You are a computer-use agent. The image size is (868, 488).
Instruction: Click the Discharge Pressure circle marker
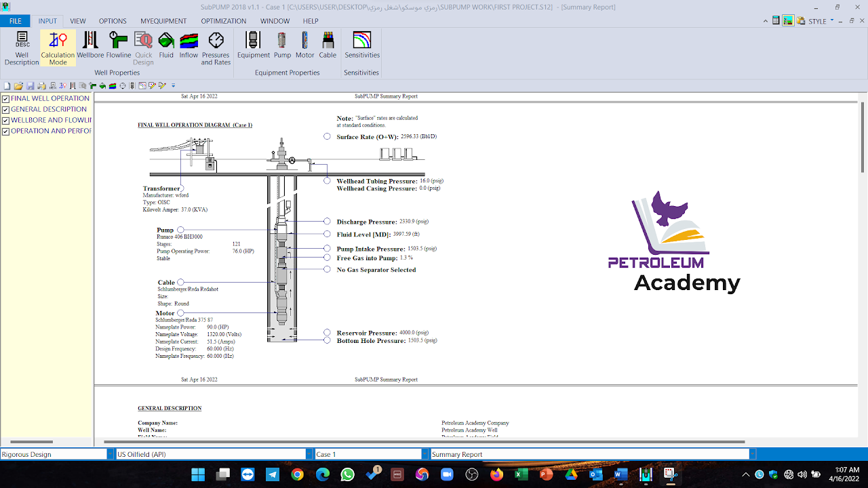tap(327, 222)
